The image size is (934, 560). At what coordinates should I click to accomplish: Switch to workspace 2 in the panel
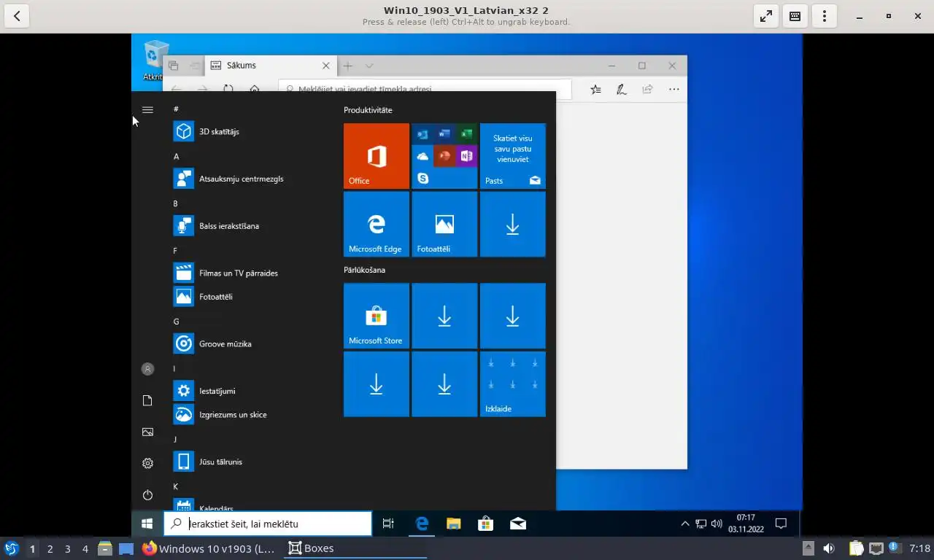[x=50, y=548]
